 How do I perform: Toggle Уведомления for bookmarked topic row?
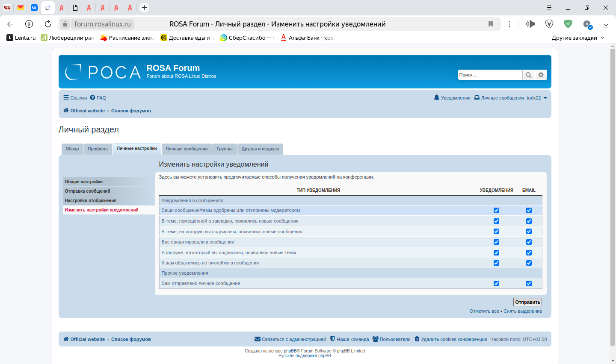click(x=496, y=221)
